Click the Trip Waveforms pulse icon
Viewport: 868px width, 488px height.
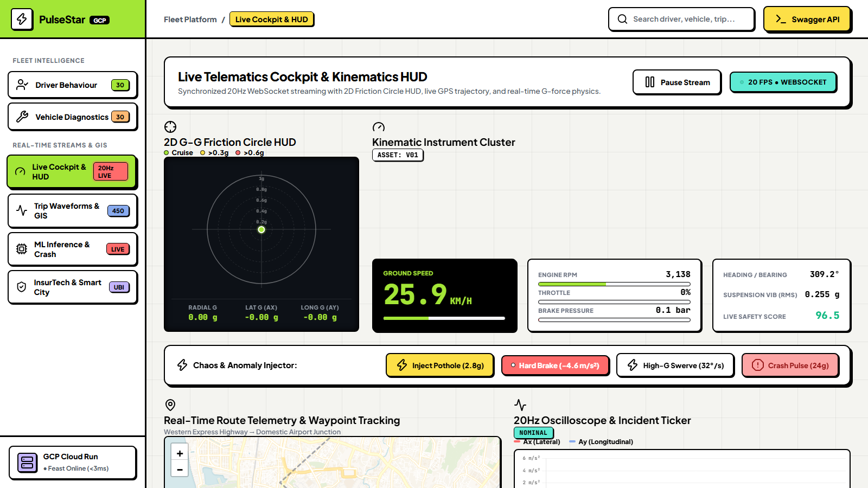pyautogui.click(x=22, y=210)
